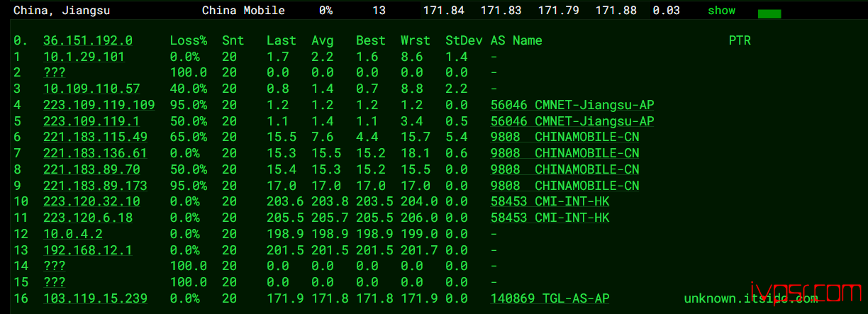Open IP link 36.151.192.0
868x314 pixels.
tap(88, 40)
